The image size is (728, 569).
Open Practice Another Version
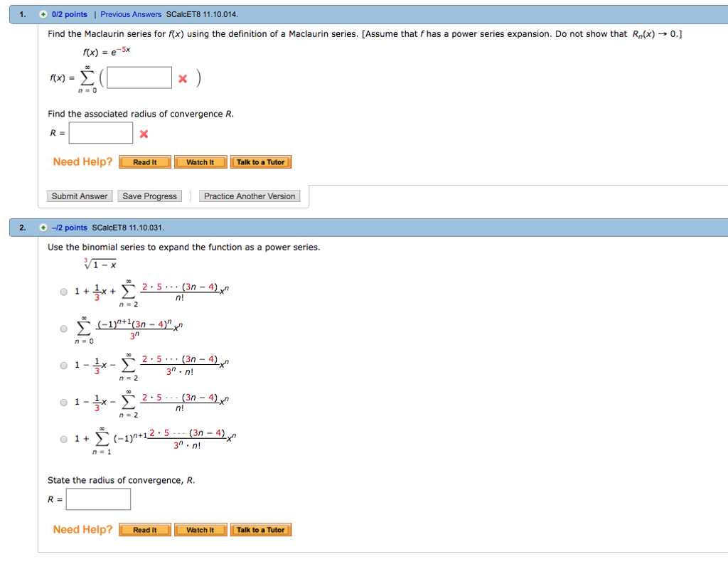[250, 196]
